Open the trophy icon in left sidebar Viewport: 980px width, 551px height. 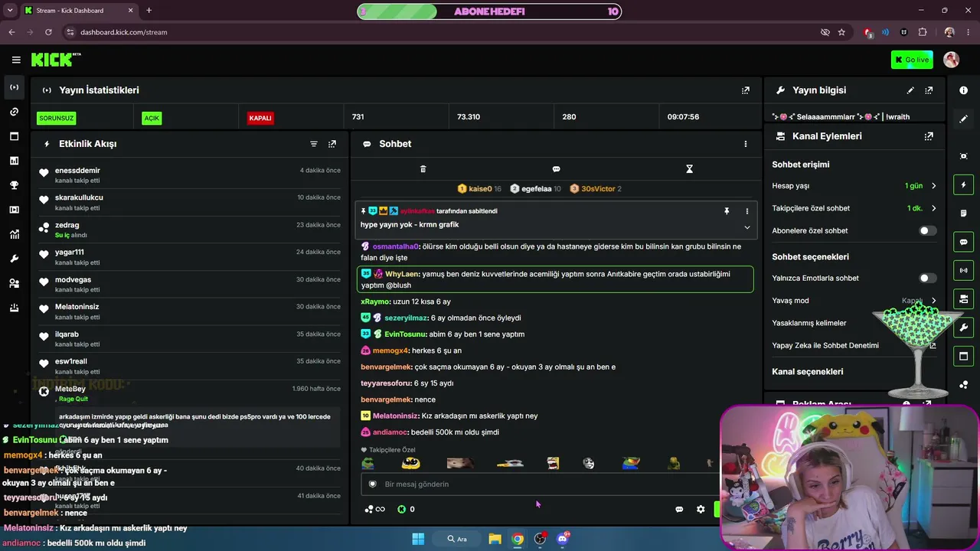coord(14,185)
